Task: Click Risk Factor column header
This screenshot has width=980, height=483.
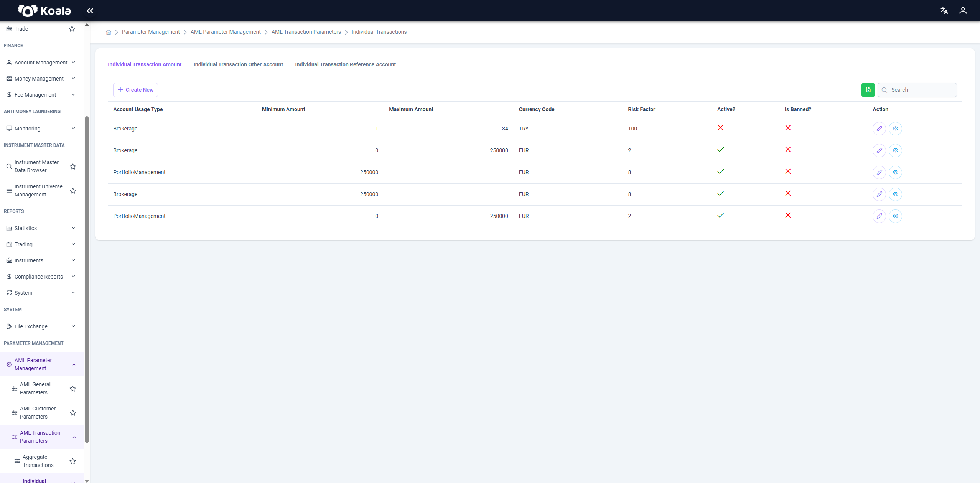Action: point(641,110)
